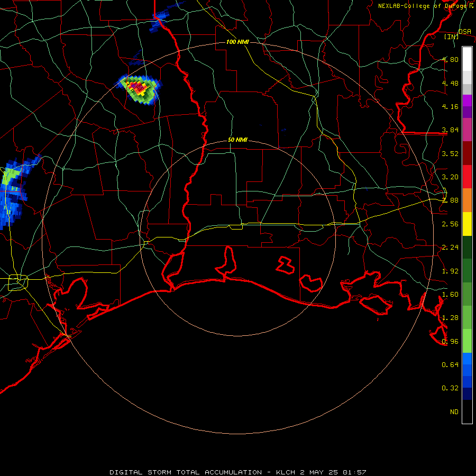Click the 3.52 legend value

pos(450,153)
